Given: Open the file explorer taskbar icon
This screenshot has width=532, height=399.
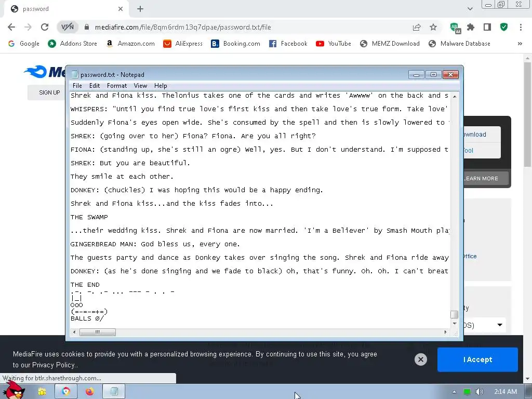Looking at the screenshot, I should point(42,392).
